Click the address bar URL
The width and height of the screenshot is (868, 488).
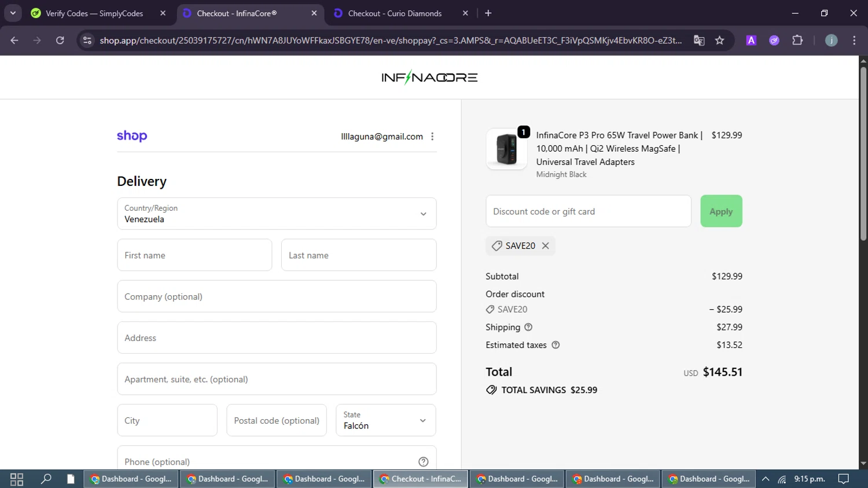391,41
